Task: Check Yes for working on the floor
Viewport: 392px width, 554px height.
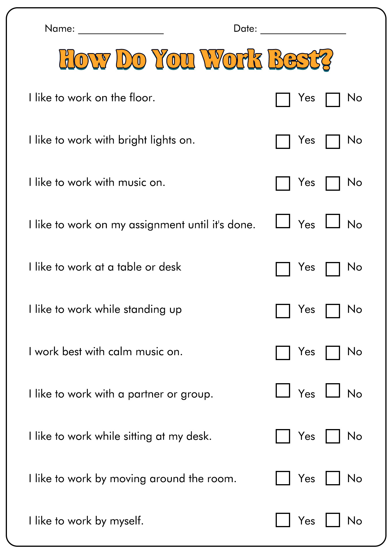Action: 283,100
